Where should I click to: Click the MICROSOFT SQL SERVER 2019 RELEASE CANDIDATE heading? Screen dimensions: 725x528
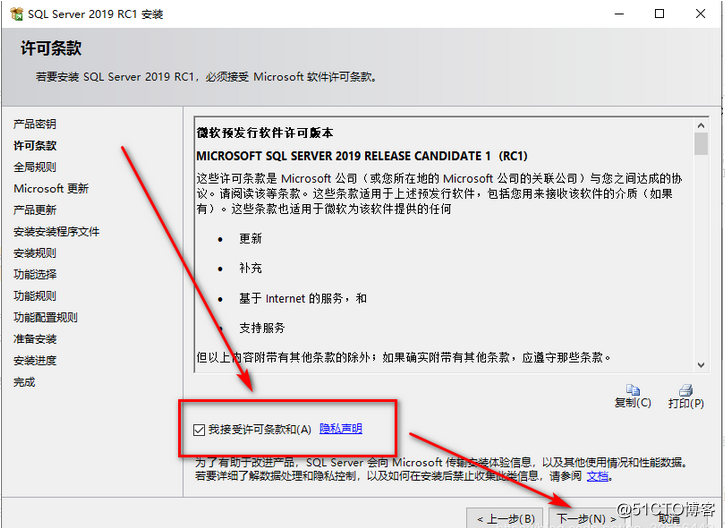pyautogui.click(x=362, y=156)
